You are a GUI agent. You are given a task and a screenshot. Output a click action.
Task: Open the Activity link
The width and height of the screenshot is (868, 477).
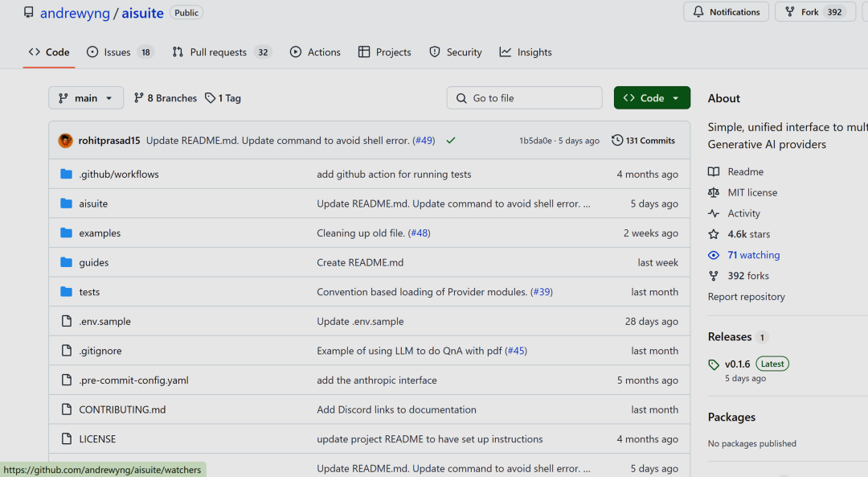[x=734, y=213]
